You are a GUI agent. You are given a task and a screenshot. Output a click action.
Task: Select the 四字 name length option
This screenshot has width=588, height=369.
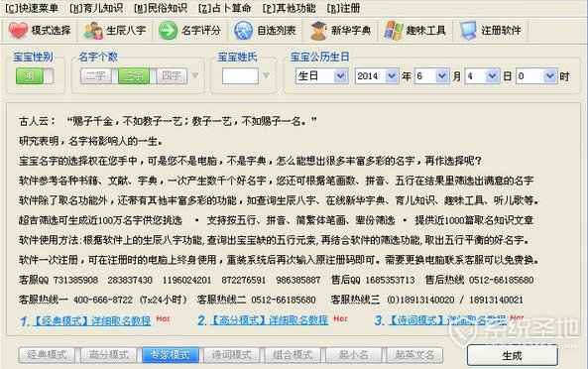pyautogui.click(x=172, y=76)
